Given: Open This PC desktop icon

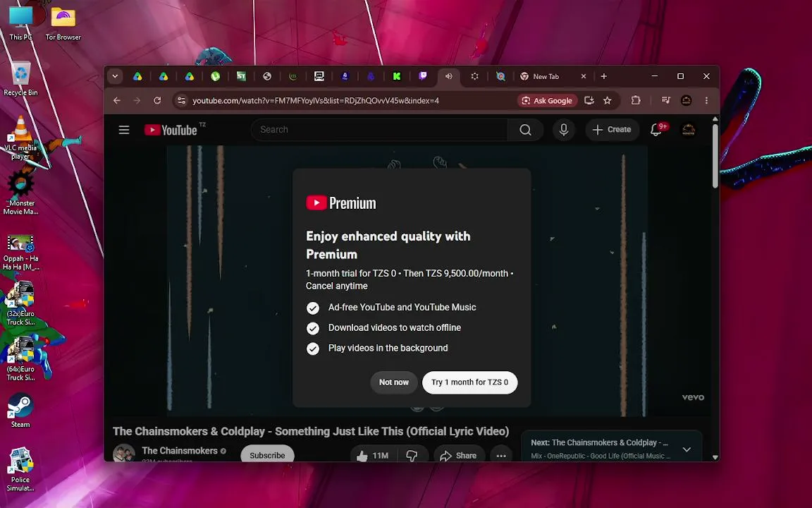Looking at the screenshot, I should click(x=20, y=23).
